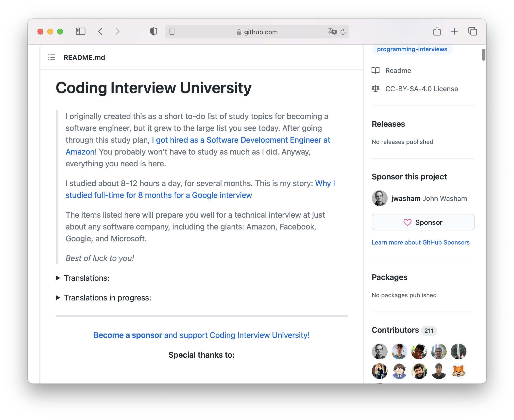This screenshot has height=420, width=514.
Task: Open Safari's sidebar icon
Action: [80, 32]
